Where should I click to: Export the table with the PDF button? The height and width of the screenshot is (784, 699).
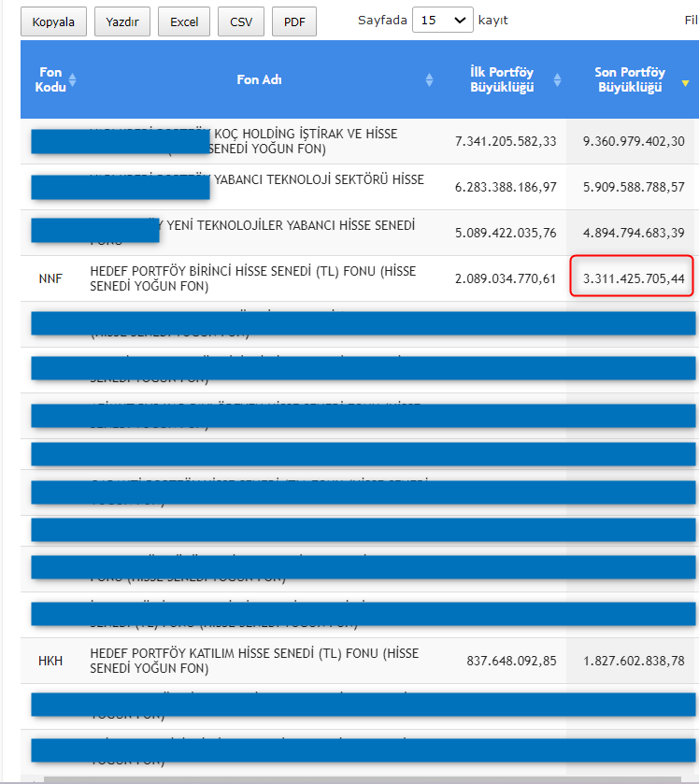tap(294, 21)
